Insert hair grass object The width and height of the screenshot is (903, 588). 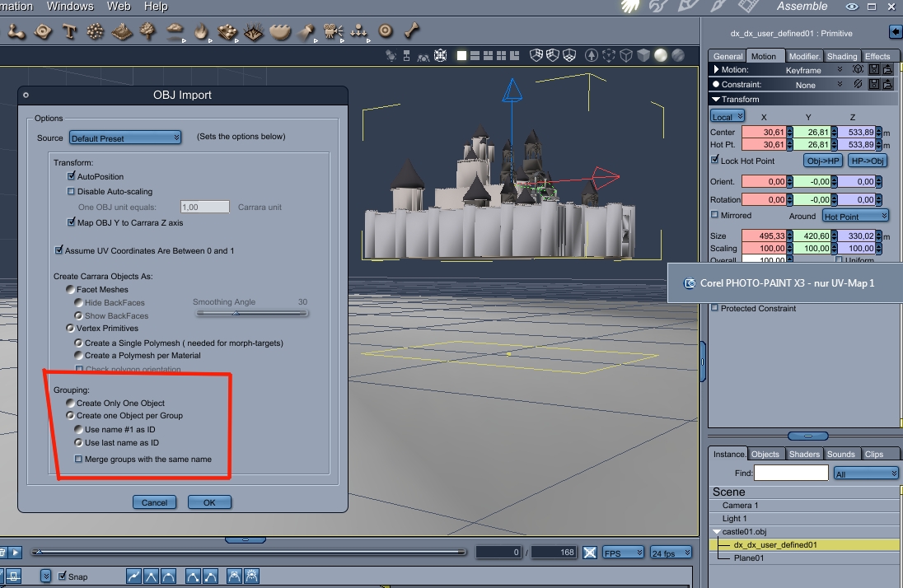pos(254,31)
